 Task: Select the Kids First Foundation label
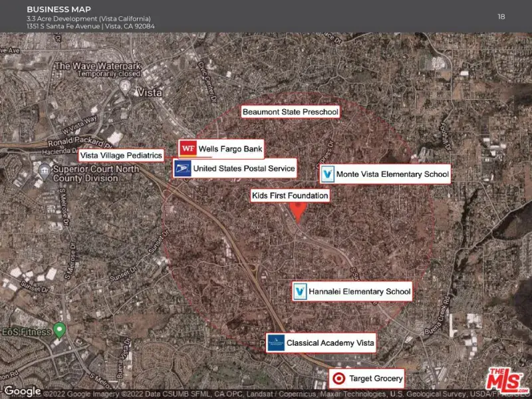point(289,196)
